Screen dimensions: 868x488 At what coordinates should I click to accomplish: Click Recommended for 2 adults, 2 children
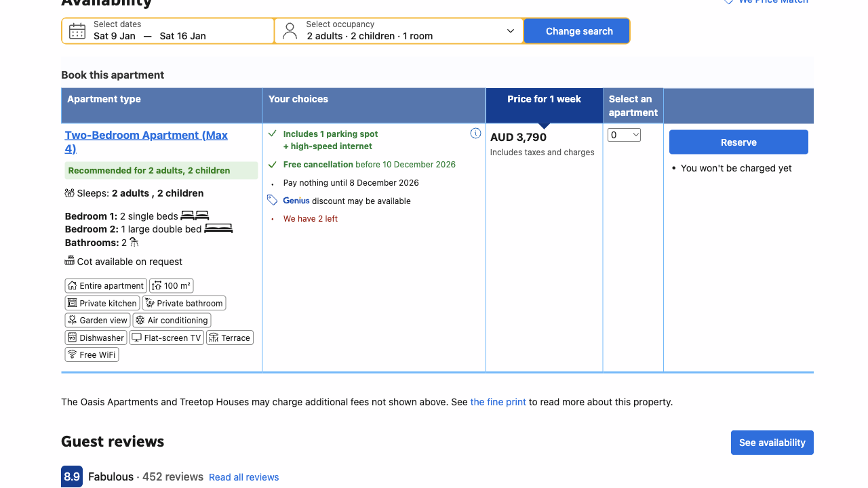161,171
